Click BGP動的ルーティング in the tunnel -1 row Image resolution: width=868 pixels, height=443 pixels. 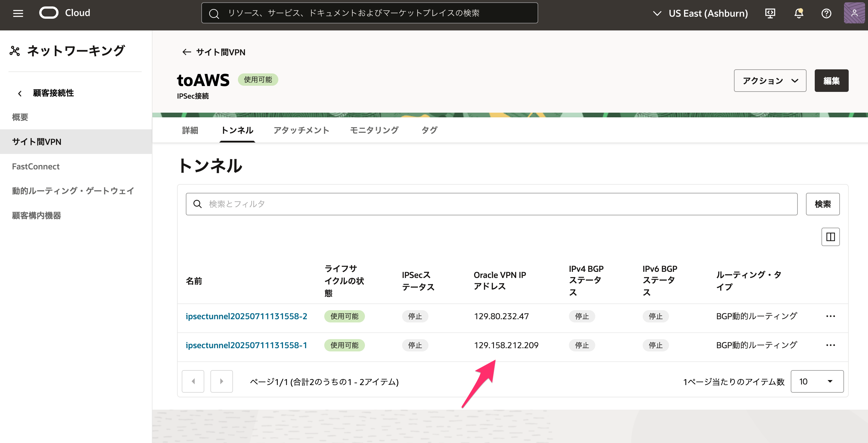pos(757,345)
